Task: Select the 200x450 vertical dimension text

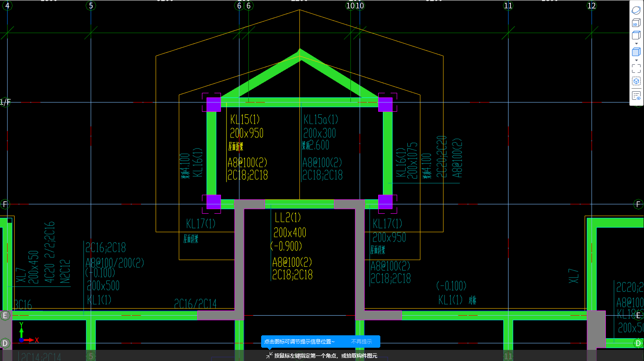Action: click(x=33, y=267)
